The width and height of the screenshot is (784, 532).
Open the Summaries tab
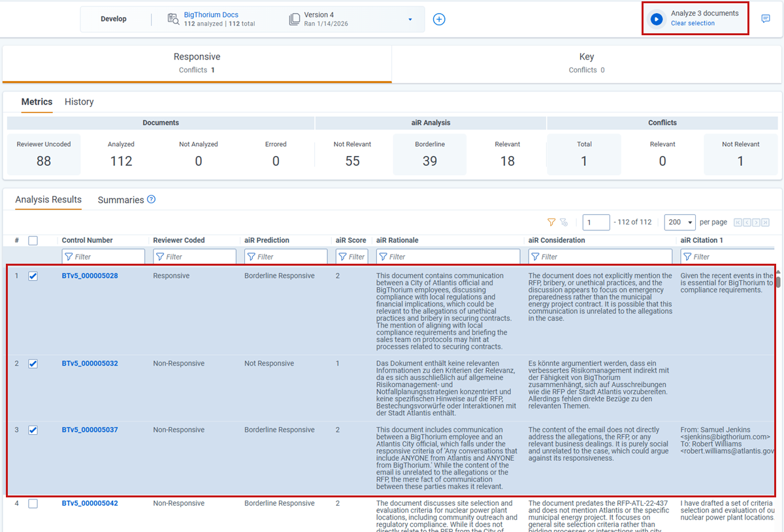[x=121, y=200]
